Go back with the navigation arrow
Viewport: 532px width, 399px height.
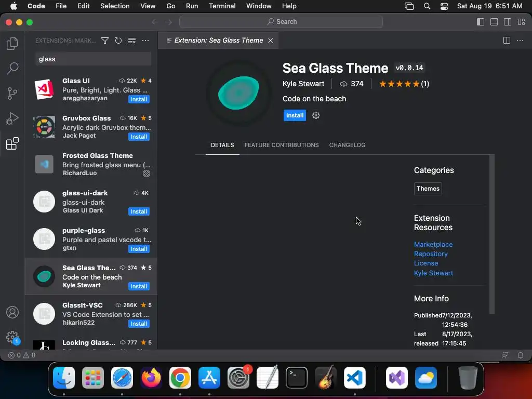pos(155,22)
